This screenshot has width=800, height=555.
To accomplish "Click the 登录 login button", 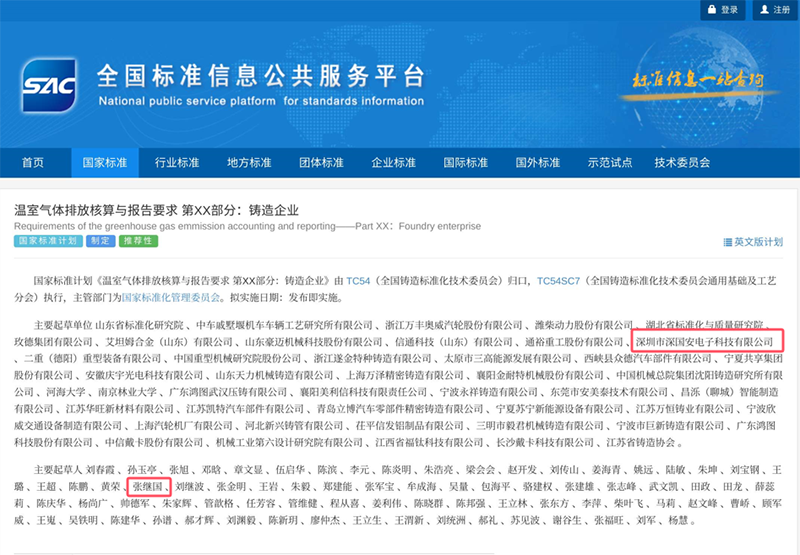I will click(x=722, y=10).
